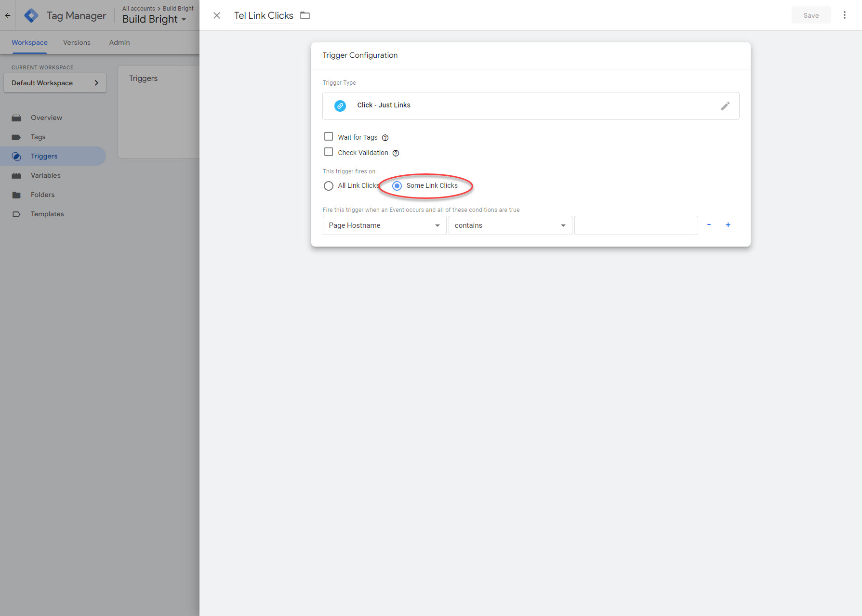Add a condition row with the plus icon
The width and height of the screenshot is (862, 616).
coord(728,225)
